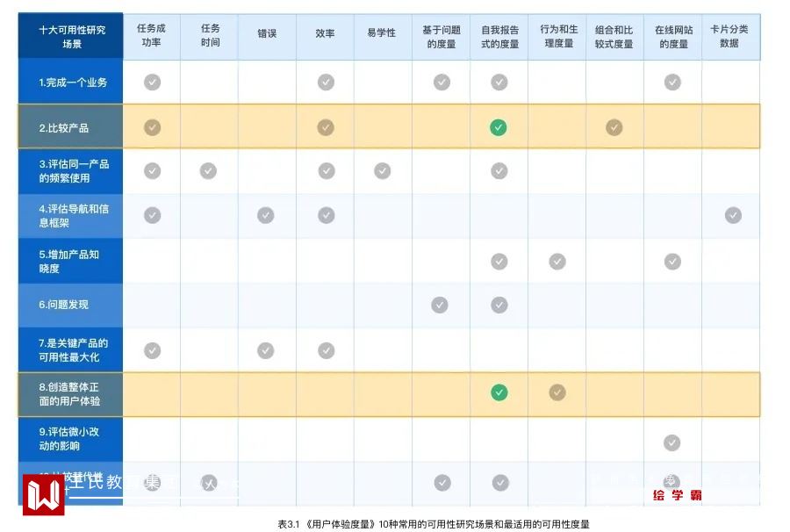Select the 自我报告式的度量 column header

click(x=499, y=36)
